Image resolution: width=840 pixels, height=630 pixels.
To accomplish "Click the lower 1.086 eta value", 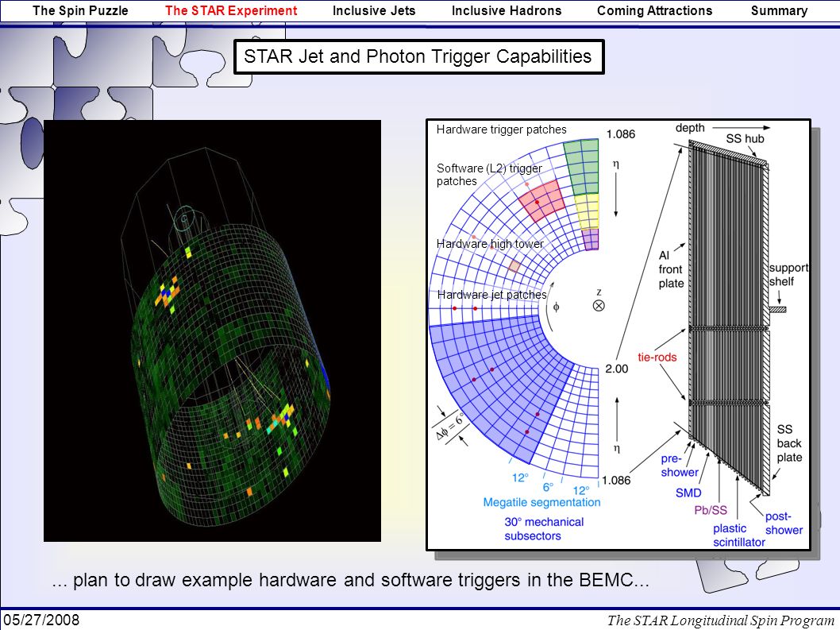I will (x=616, y=481).
